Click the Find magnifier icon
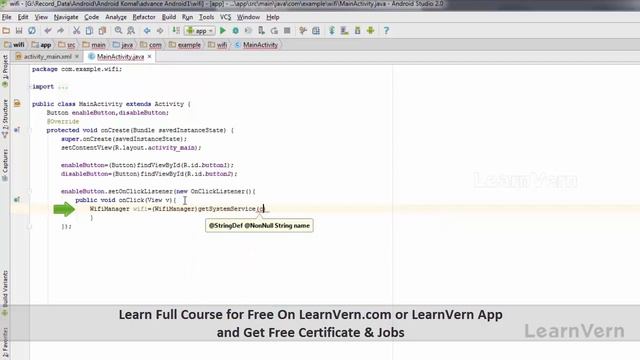The image size is (640, 360). pyautogui.click(x=118, y=31)
